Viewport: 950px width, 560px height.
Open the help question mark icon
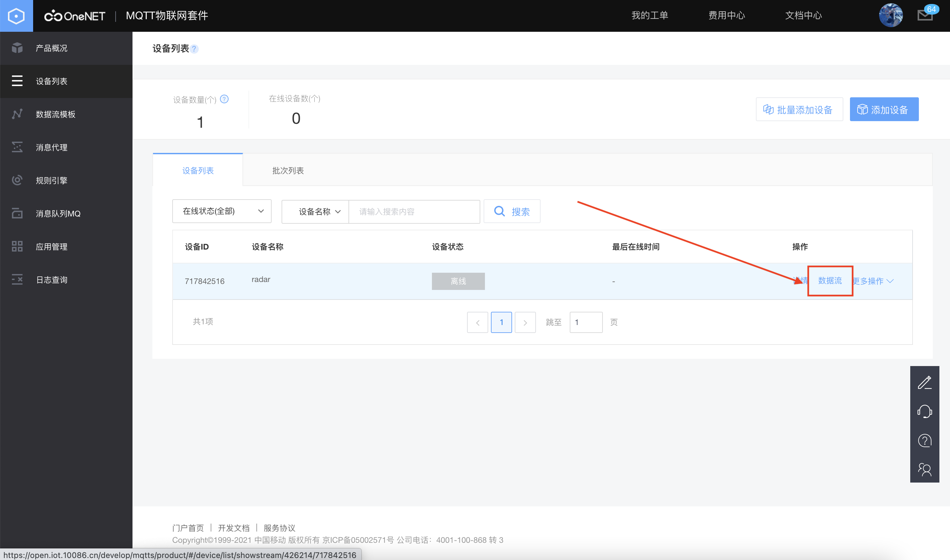(925, 441)
